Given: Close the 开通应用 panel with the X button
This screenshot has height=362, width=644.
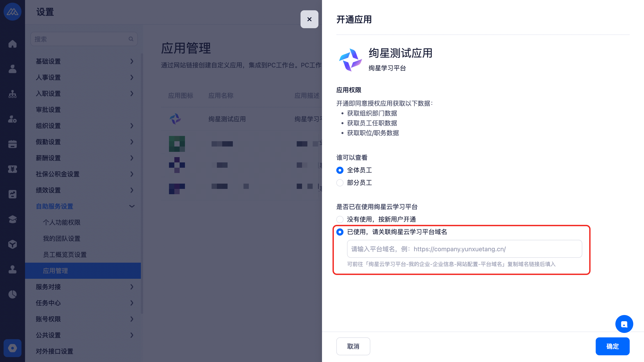Looking at the screenshot, I should [x=309, y=19].
